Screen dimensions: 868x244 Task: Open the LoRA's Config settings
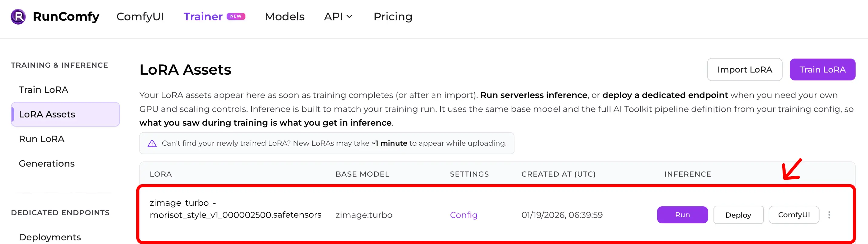pyautogui.click(x=463, y=215)
